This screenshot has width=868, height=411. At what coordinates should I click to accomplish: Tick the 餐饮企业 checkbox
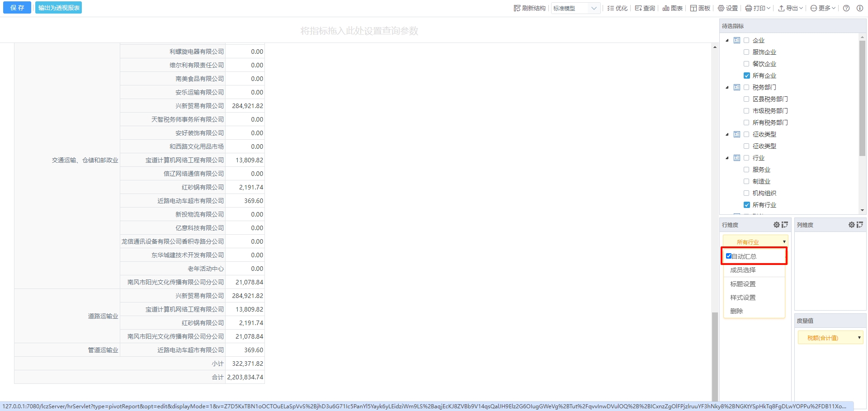click(746, 64)
